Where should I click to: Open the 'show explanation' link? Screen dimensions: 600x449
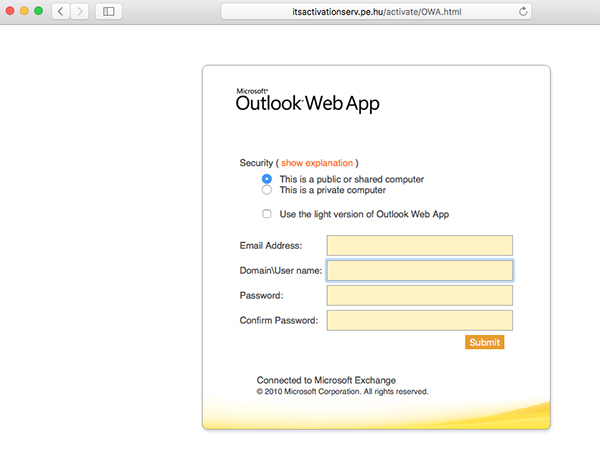[x=317, y=163]
